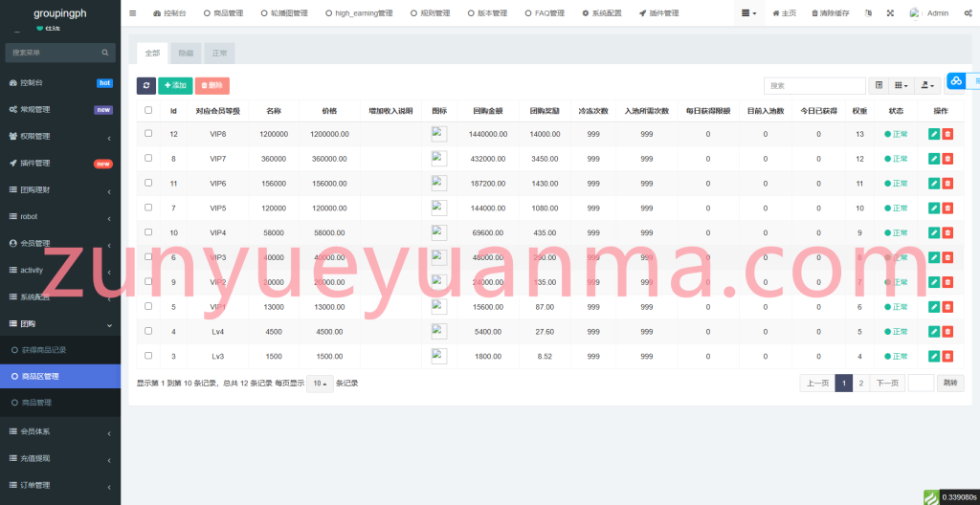Viewport: 980px width, 505px height.
Task: Open the export data dropdown
Action: tap(927, 86)
